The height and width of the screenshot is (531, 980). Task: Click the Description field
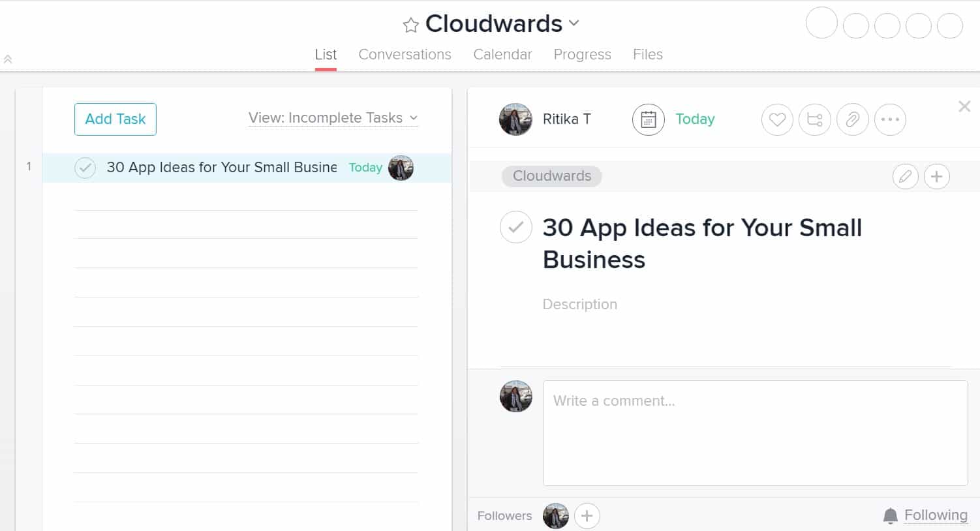(x=580, y=305)
